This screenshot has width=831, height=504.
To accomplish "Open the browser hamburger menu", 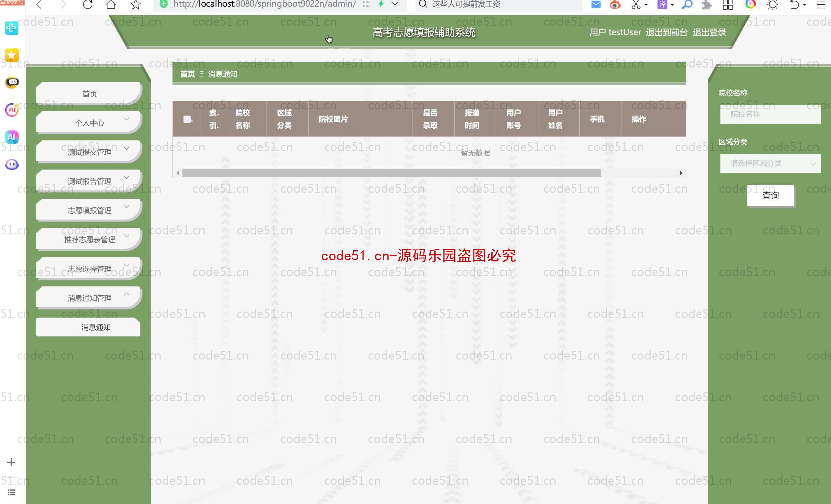I will point(820,4).
